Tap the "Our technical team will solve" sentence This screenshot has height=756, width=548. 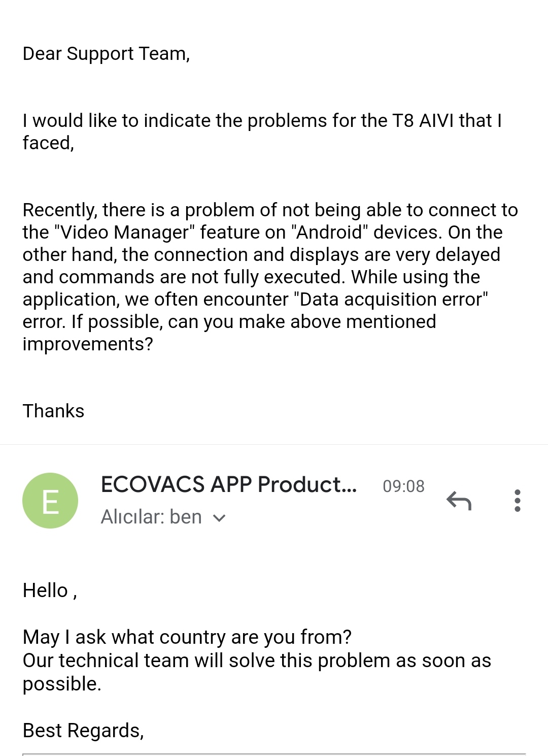(257, 672)
